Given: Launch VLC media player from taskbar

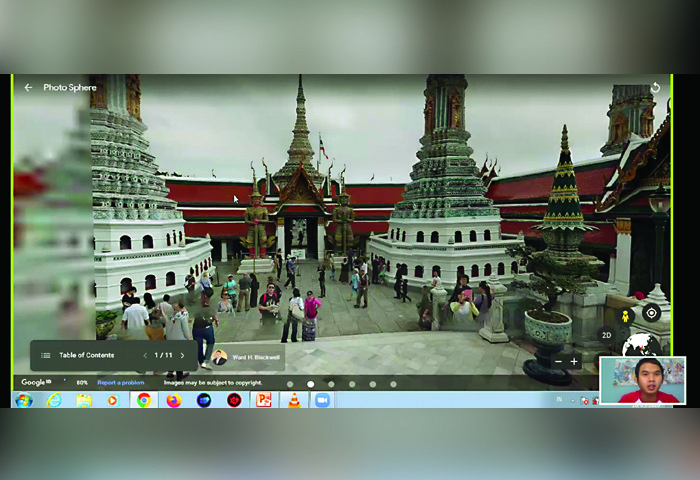Looking at the screenshot, I should click(294, 400).
